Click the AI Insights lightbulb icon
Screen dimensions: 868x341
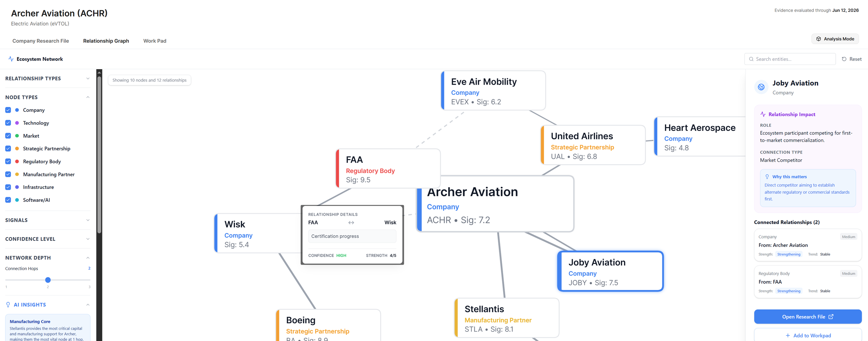8,305
